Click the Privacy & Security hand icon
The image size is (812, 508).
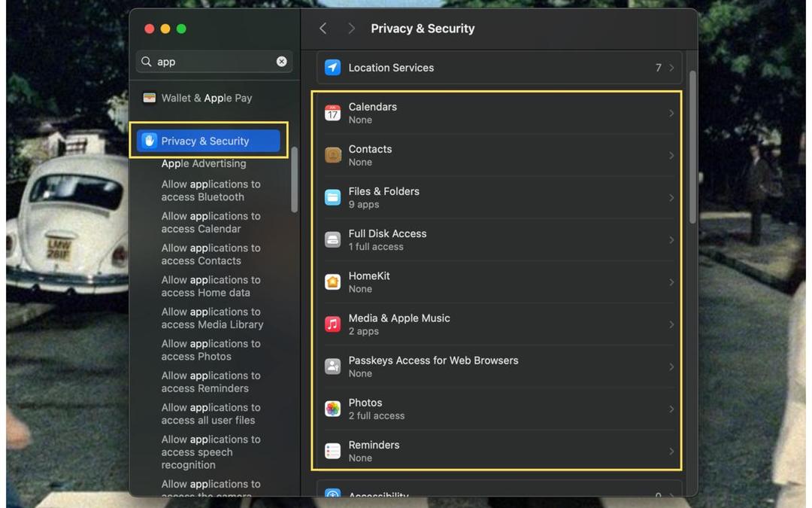click(149, 141)
